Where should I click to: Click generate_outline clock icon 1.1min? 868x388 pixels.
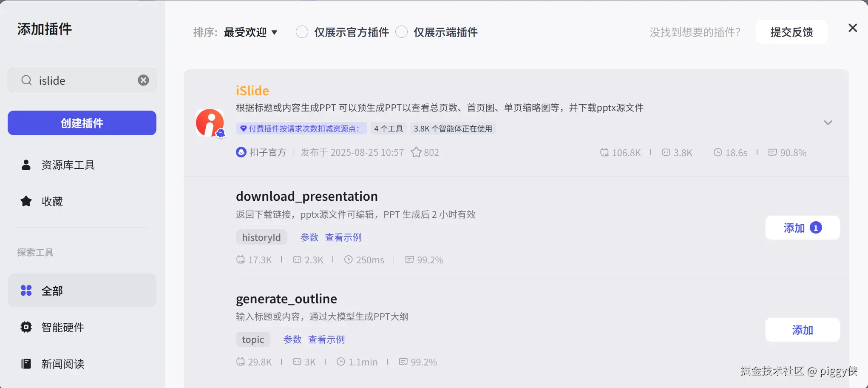click(x=340, y=362)
